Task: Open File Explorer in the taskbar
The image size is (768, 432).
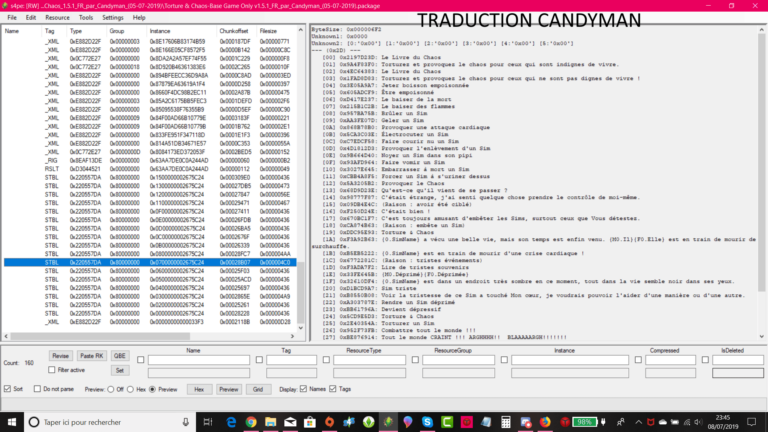Action: coord(271,422)
